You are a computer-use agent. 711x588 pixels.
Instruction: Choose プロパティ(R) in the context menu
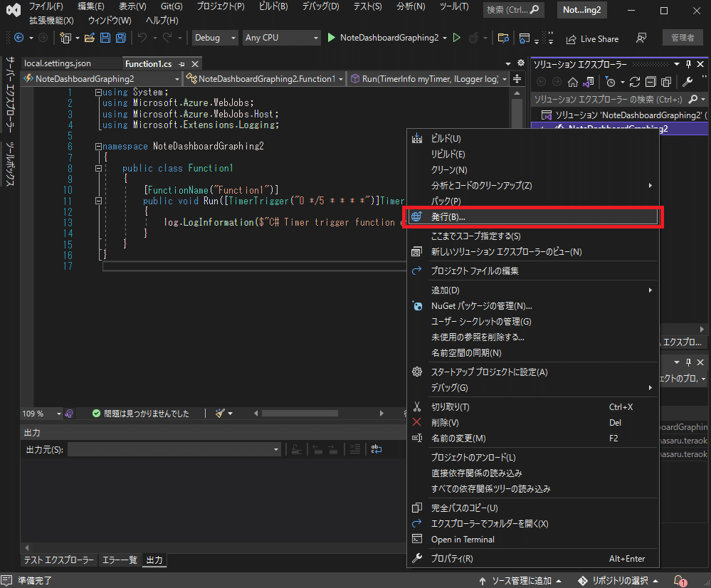coord(533,559)
